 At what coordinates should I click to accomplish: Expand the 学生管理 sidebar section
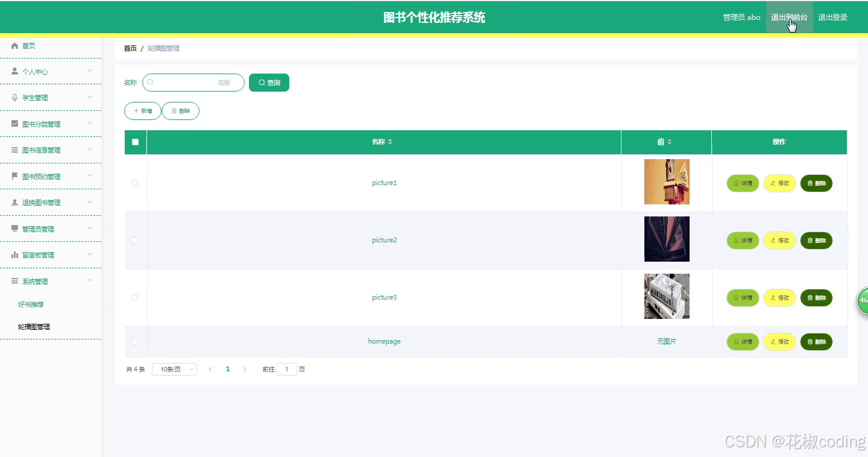(x=51, y=97)
